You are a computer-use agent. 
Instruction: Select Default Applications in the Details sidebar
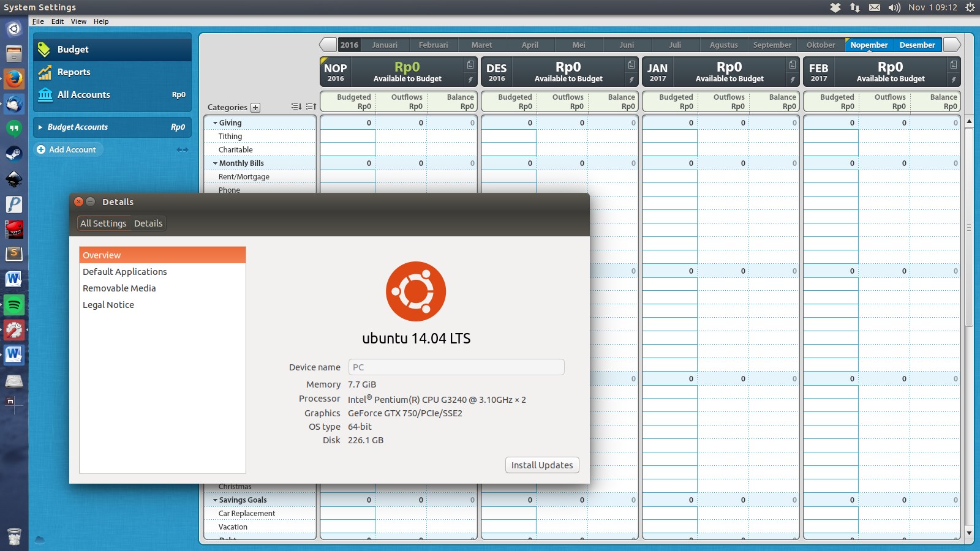(x=125, y=272)
